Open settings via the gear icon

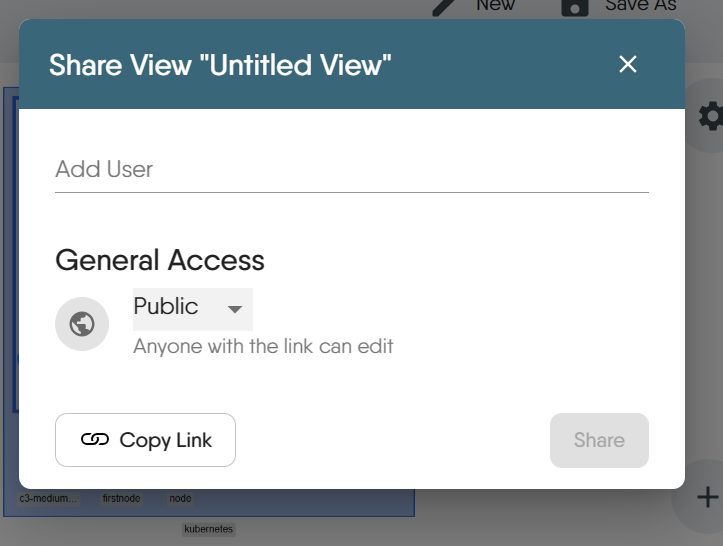click(711, 117)
